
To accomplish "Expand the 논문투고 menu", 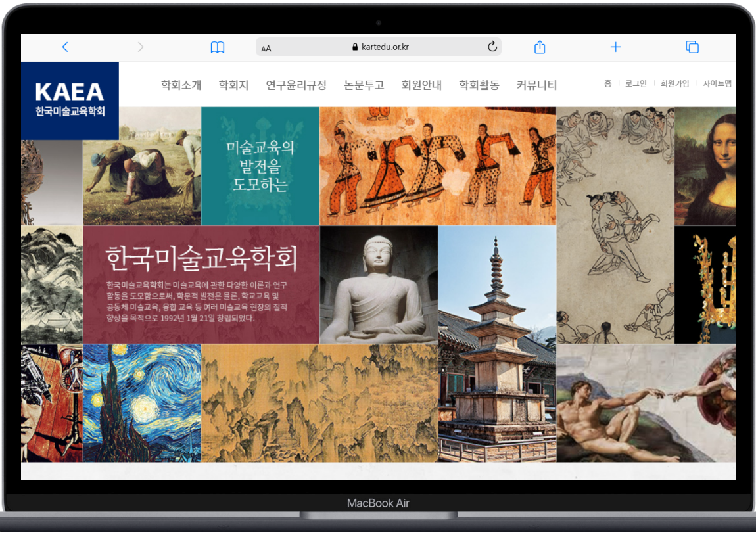I will point(364,85).
